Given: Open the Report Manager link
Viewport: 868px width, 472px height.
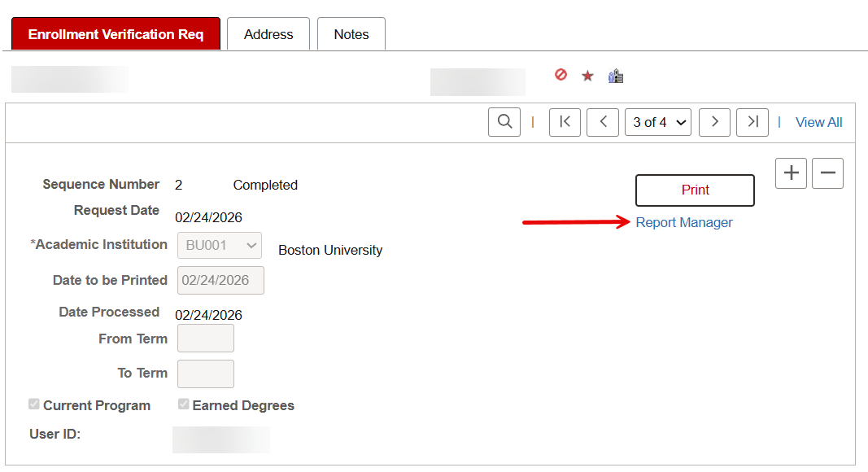Looking at the screenshot, I should [683, 222].
